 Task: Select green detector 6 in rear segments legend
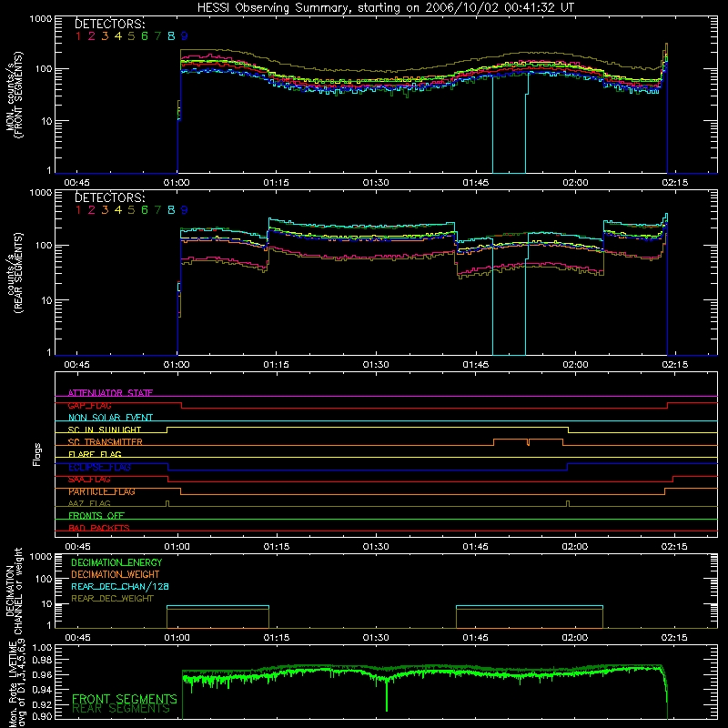[x=145, y=210]
